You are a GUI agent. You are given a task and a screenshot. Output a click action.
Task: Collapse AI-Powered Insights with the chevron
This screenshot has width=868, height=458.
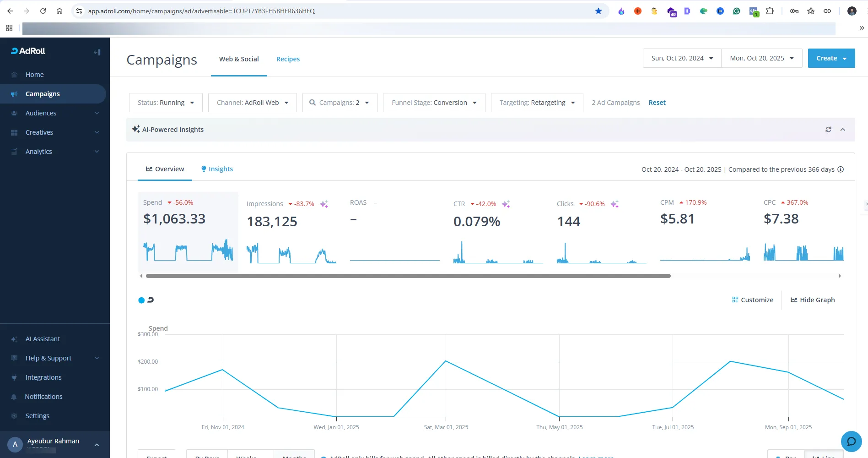coord(842,130)
